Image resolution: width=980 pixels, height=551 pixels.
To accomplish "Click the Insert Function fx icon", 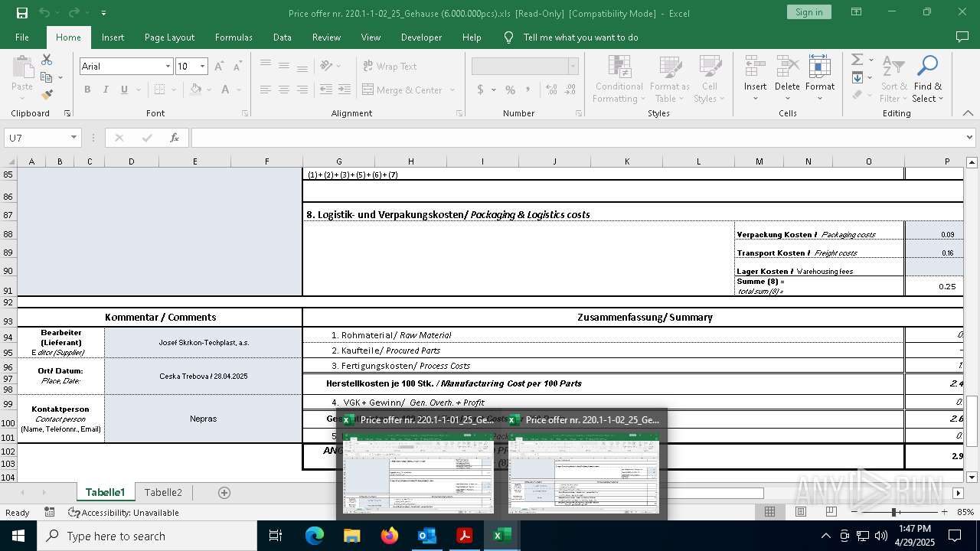I will [x=175, y=138].
